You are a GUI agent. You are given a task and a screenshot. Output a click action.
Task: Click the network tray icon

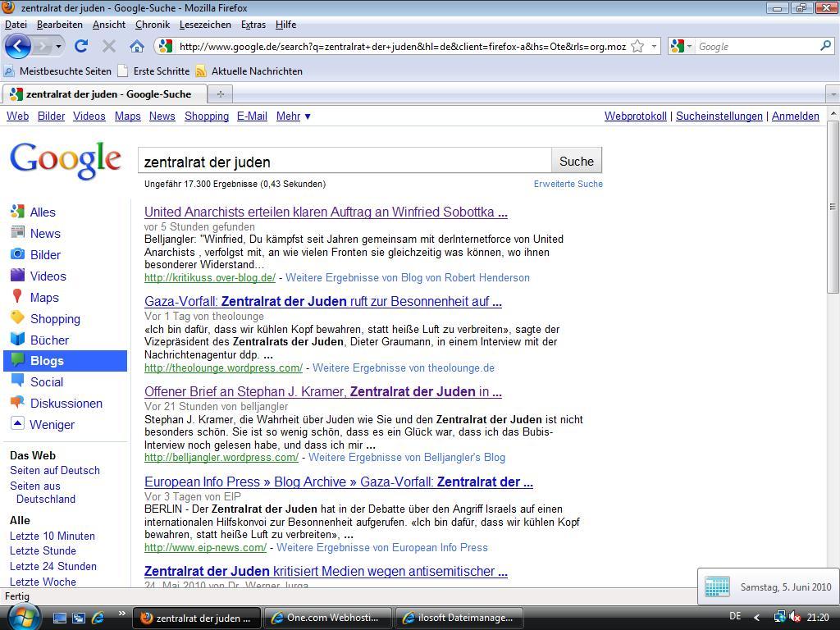click(x=779, y=617)
